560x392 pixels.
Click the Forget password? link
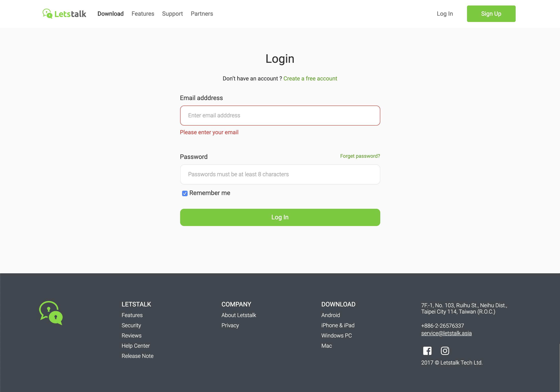(x=360, y=156)
